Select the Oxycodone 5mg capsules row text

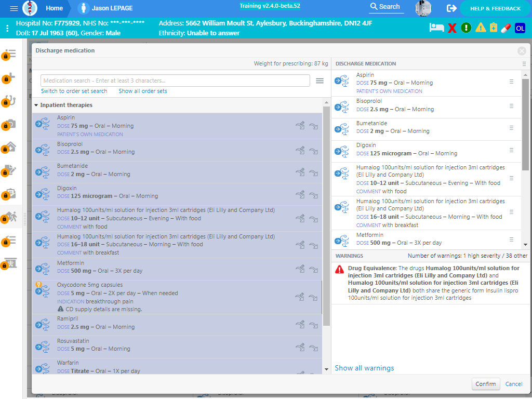90,285
